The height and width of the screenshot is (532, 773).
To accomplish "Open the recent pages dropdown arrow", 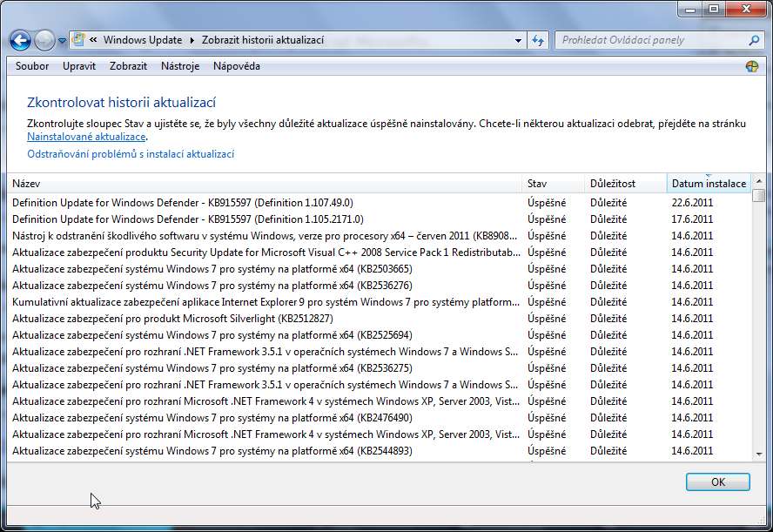I will 62,41.
